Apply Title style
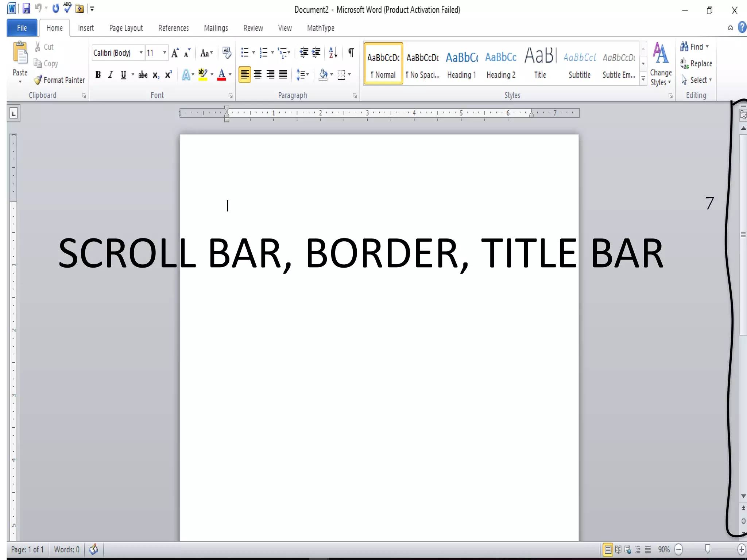The height and width of the screenshot is (560, 747). tap(540, 64)
